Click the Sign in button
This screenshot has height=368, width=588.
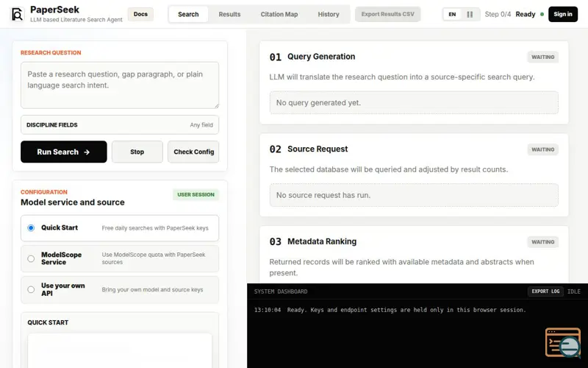pyautogui.click(x=563, y=14)
